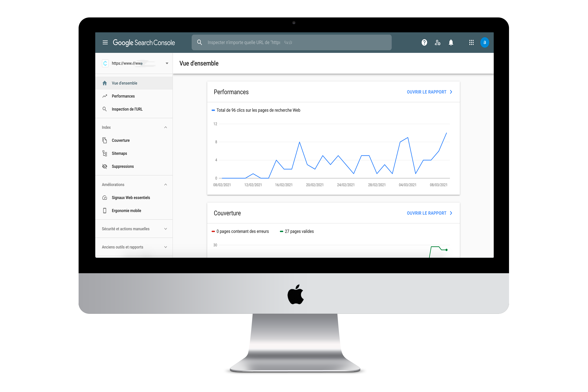Expand the Anciens outils et rapports section
Image resolution: width=588 pixels, height=392 pixels.
coord(165,247)
